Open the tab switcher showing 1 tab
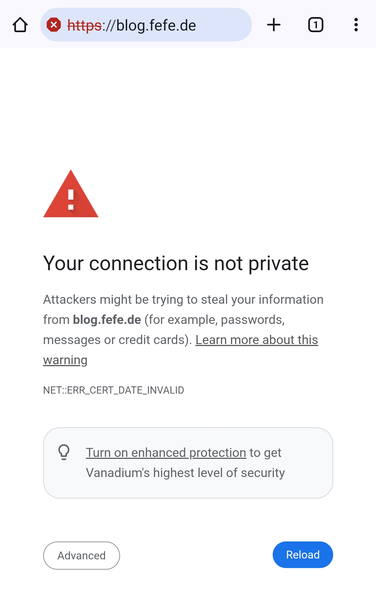Image resolution: width=376 pixels, height=612 pixels. 315,25
